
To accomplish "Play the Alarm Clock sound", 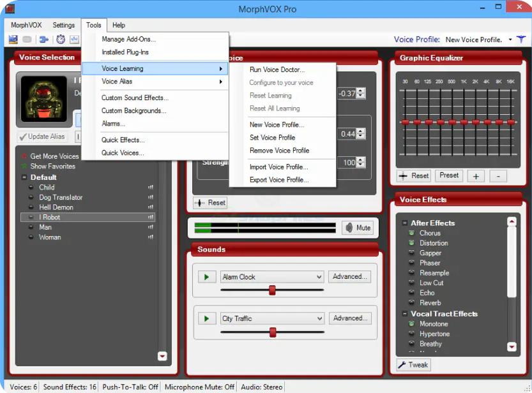I will tap(207, 277).
